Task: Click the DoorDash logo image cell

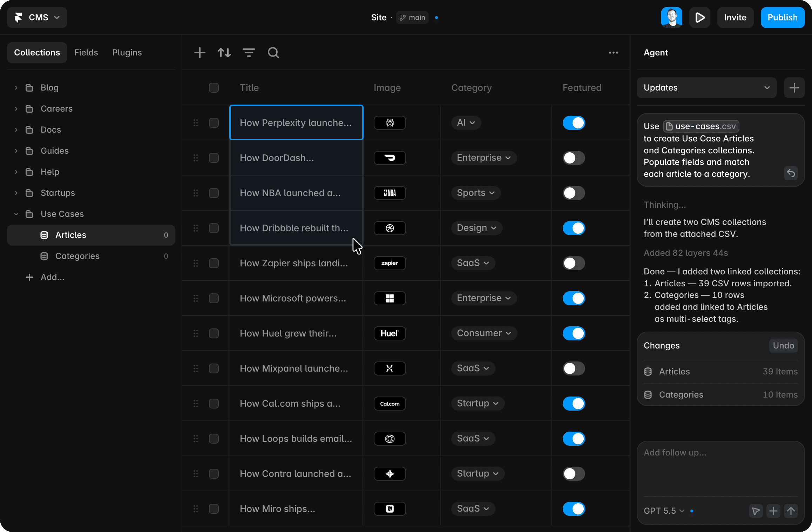Action: [x=390, y=158]
